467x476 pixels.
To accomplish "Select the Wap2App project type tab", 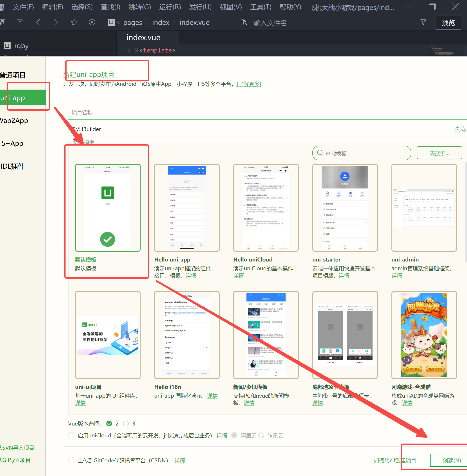I will [x=14, y=121].
